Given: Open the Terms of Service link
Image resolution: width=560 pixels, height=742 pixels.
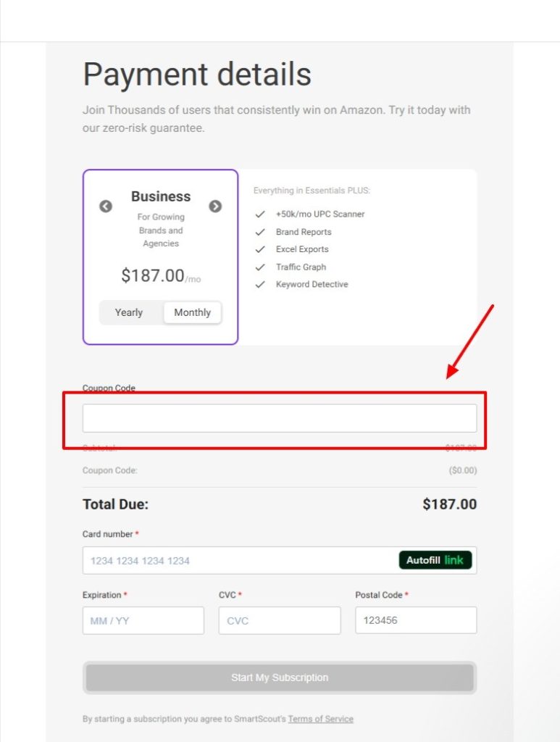Looking at the screenshot, I should pyautogui.click(x=320, y=720).
